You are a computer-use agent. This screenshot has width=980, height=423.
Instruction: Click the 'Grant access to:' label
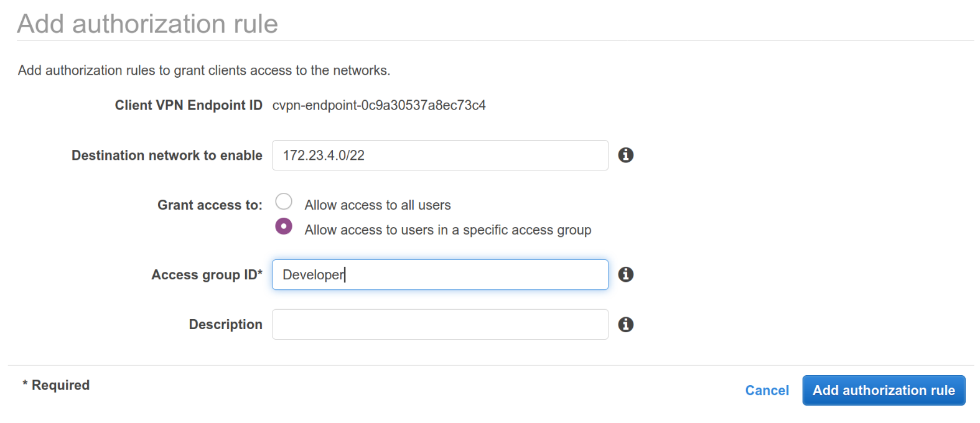pos(210,205)
